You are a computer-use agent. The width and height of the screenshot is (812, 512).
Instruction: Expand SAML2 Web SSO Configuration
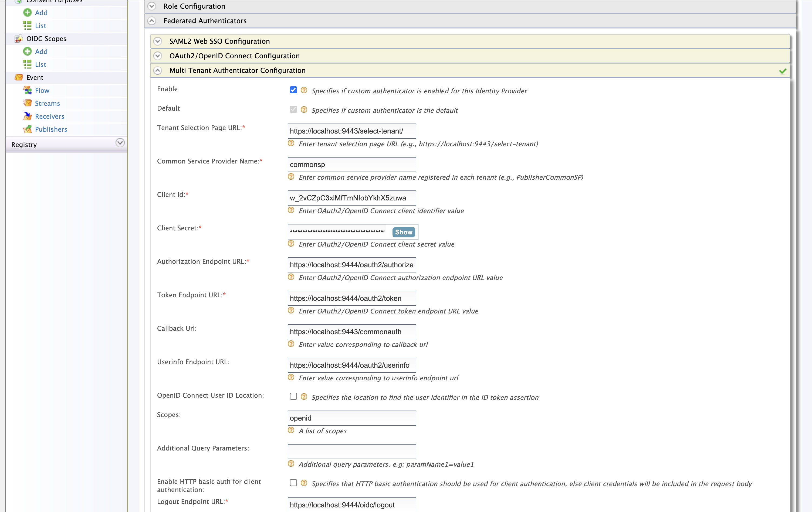[x=157, y=41]
